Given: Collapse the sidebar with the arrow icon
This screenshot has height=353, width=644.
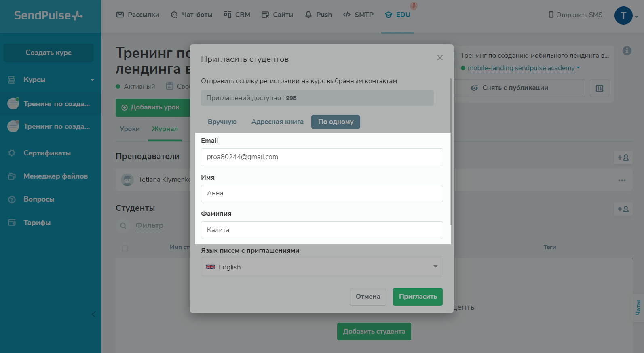Looking at the screenshot, I should (x=93, y=314).
